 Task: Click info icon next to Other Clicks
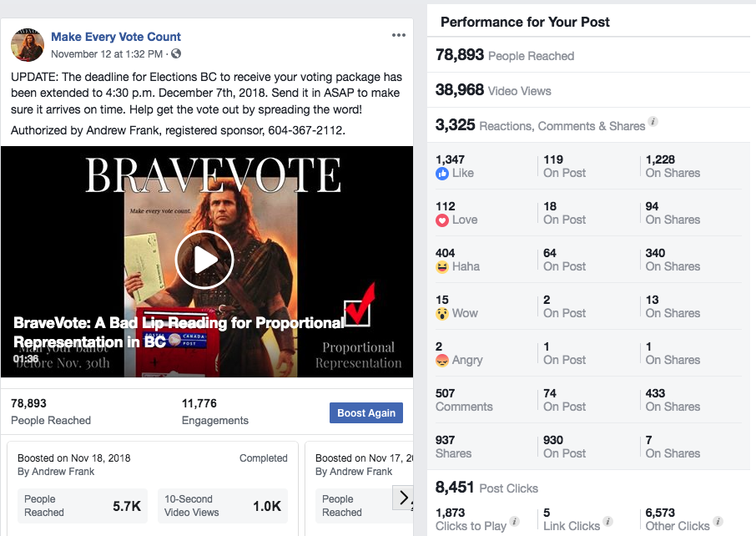(x=718, y=521)
